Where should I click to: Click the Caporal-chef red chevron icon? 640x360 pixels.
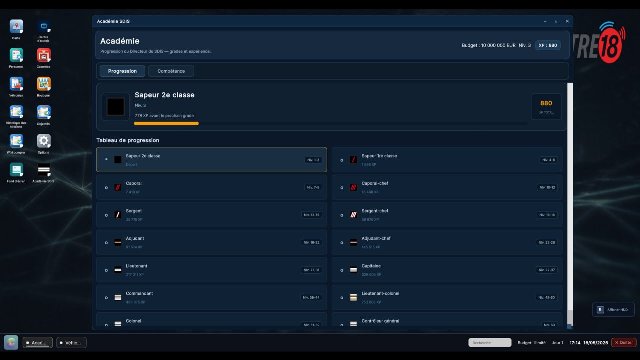click(x=353, y=187)
